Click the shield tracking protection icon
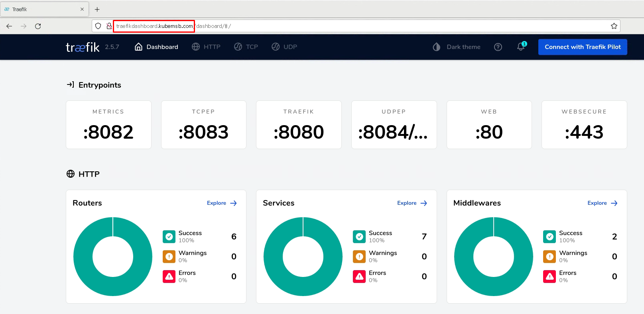Screen dimensions: 644x314 (x=98, y=26)
